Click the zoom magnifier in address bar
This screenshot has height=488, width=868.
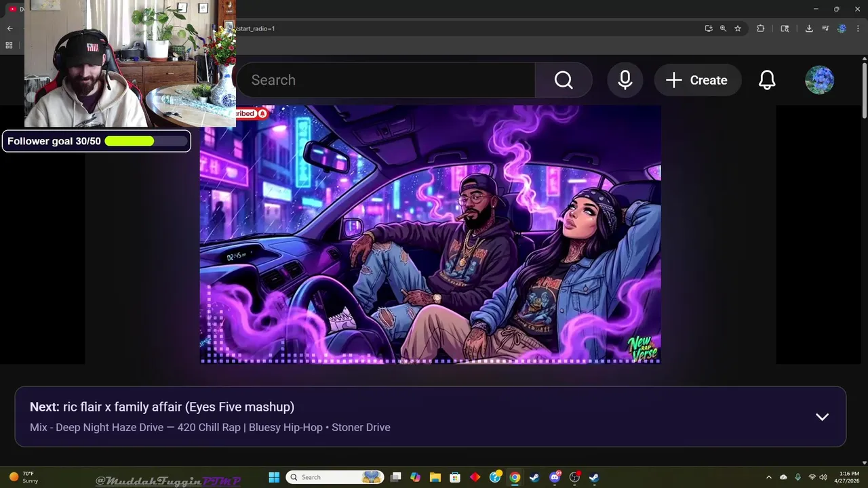(x=723, y=28)
